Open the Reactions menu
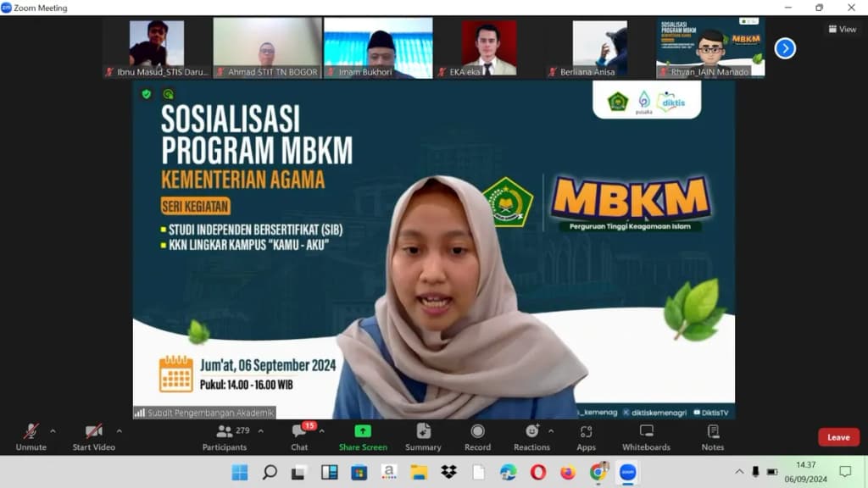The image size is (868, 488). coord(531,437)
